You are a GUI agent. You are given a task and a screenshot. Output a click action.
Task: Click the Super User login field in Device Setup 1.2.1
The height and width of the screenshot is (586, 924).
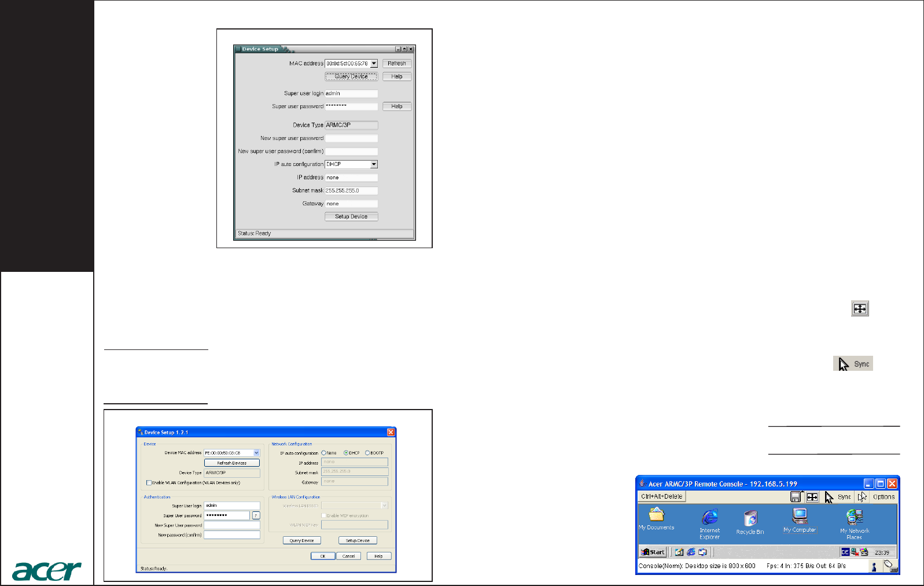click(x=232, y=506)
